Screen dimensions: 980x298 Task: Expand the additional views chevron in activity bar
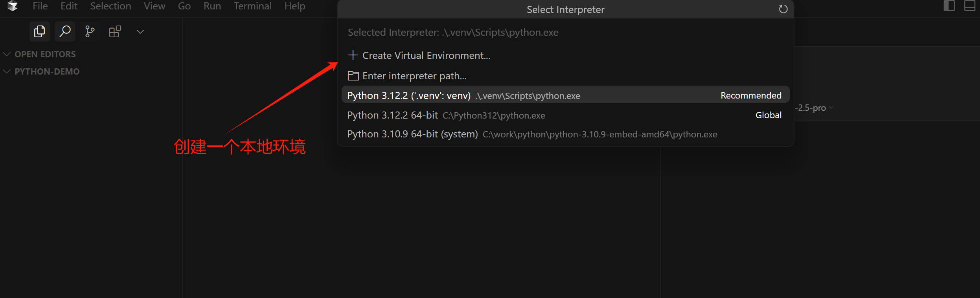tap(140, 31)
